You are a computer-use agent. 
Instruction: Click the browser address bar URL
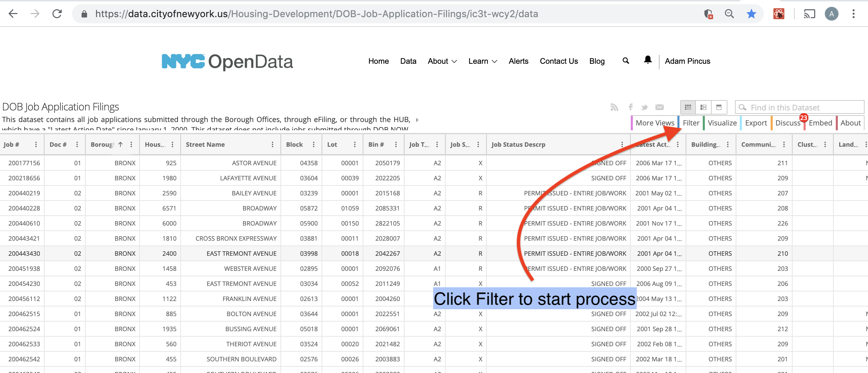[x=316, y=14]
